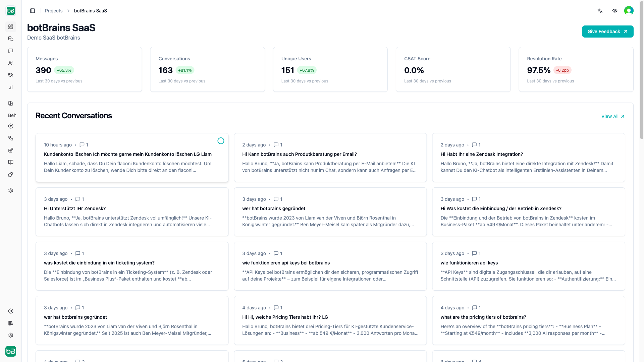This screenshot has width=644, height=362.
Task: Open the documentation book icon
Action: point(11,162)
